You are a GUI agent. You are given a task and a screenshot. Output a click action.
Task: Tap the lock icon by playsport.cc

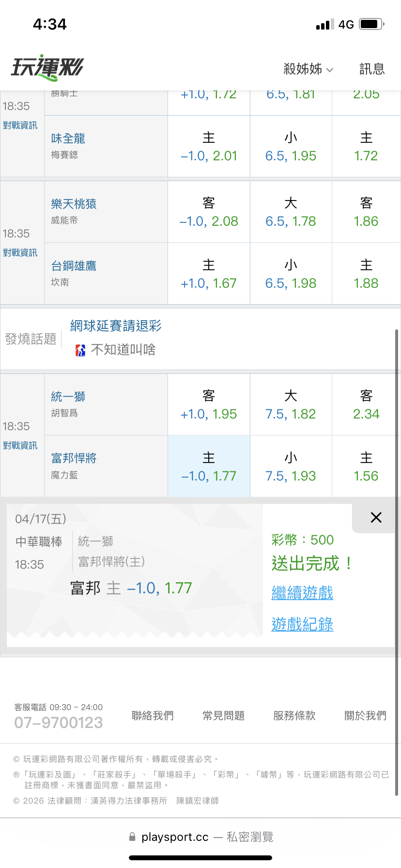click(132, 837)
